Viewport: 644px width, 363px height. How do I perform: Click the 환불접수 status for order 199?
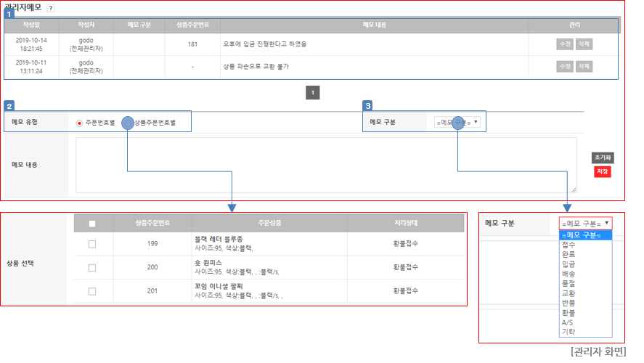click(405, 243)
